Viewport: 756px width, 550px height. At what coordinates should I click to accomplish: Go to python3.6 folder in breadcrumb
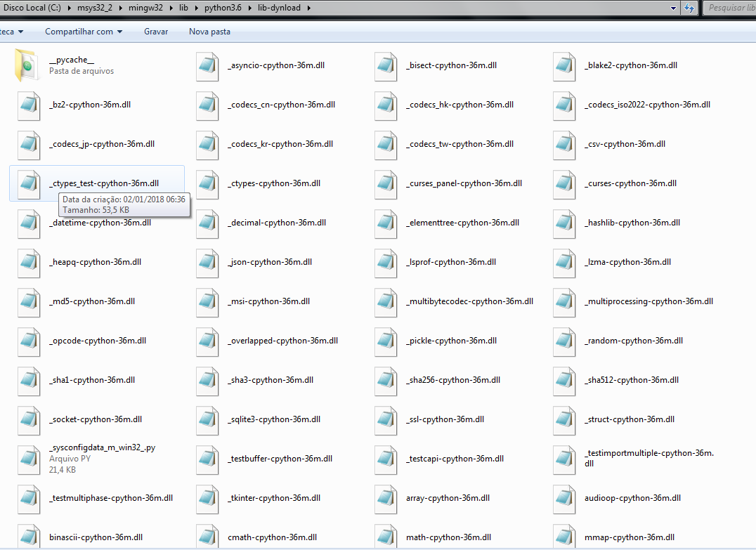[x=223, y=8]
